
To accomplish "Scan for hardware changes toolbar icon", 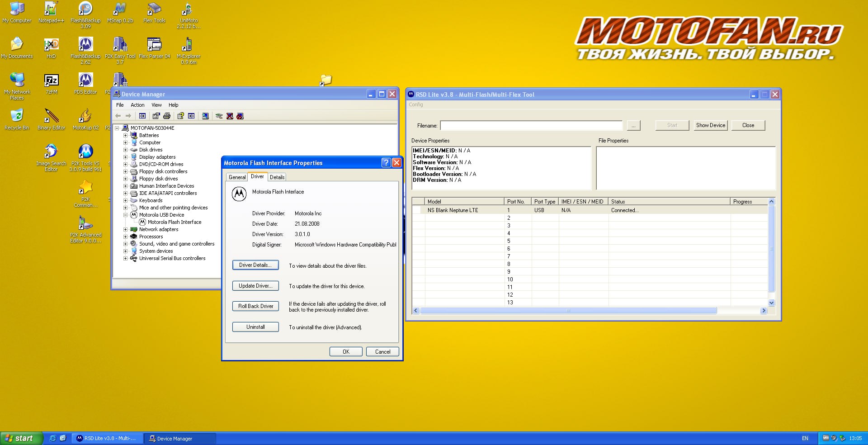I will pyautogui.click(x=205, y=116).
